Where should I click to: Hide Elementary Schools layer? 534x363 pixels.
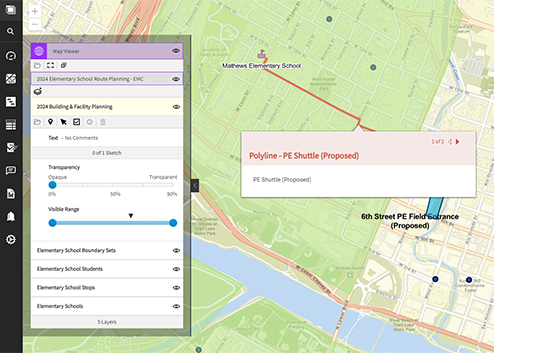[176, 306]
